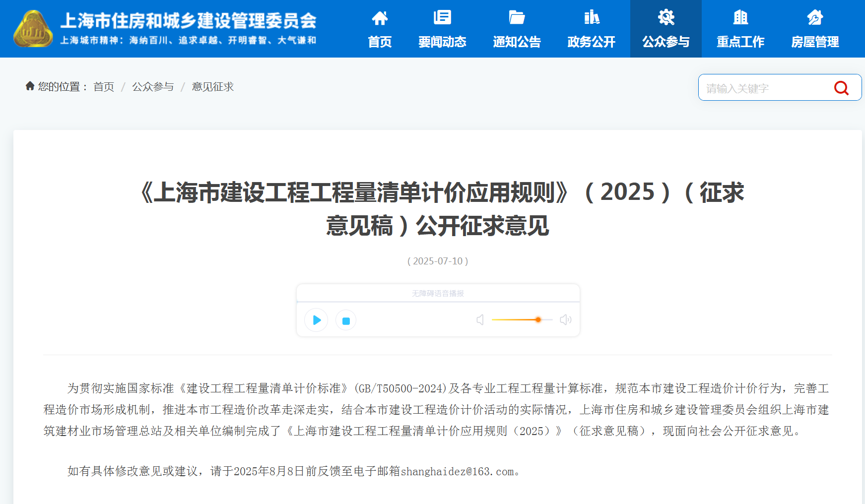This screenshot has width=865, height=504.
Task: Switch to the 公众参与 navigation tab
Action: 665,42
